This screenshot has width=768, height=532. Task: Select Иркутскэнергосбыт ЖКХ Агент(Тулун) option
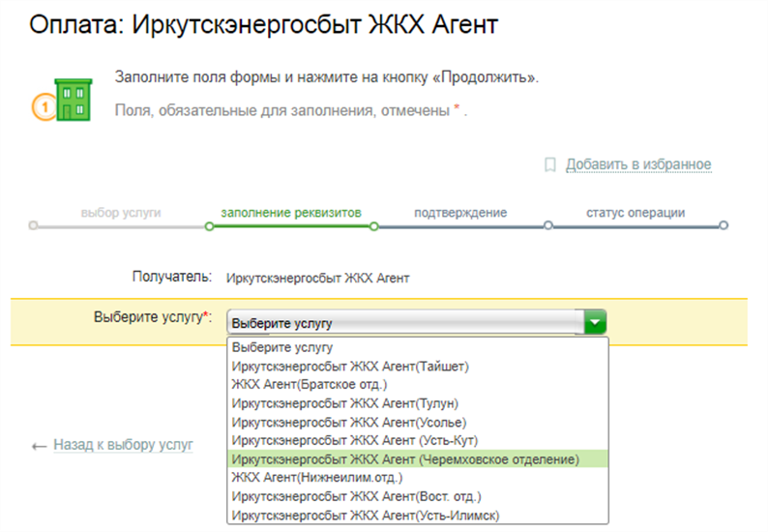[418, 403]
